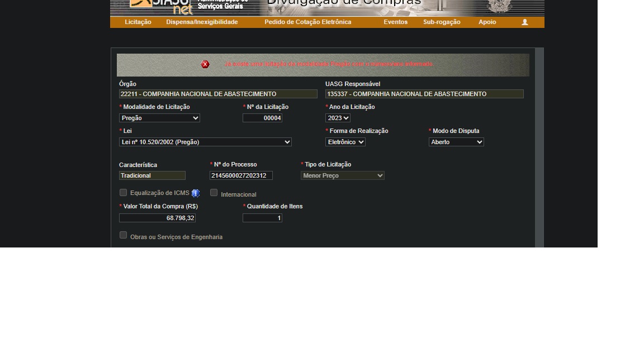This screenshot has height=362, width=644.
Task: Click the Nº do Processo field
Action: pyautogui.click(x=241, y=175)
